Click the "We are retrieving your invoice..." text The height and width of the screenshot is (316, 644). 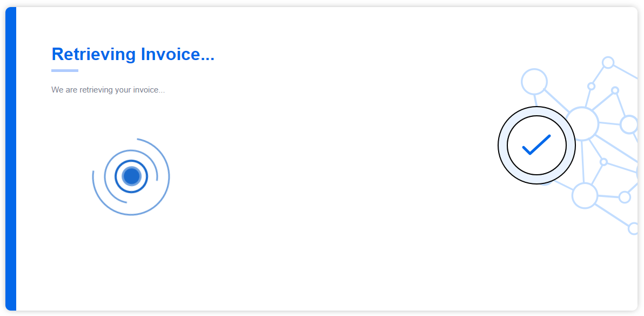click(x=108, y=90)
